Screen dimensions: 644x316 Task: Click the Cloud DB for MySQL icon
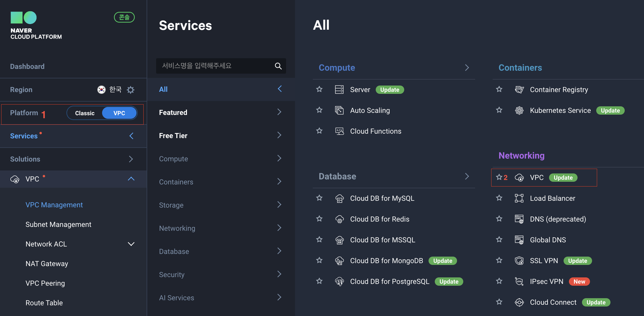pos(339,198)
